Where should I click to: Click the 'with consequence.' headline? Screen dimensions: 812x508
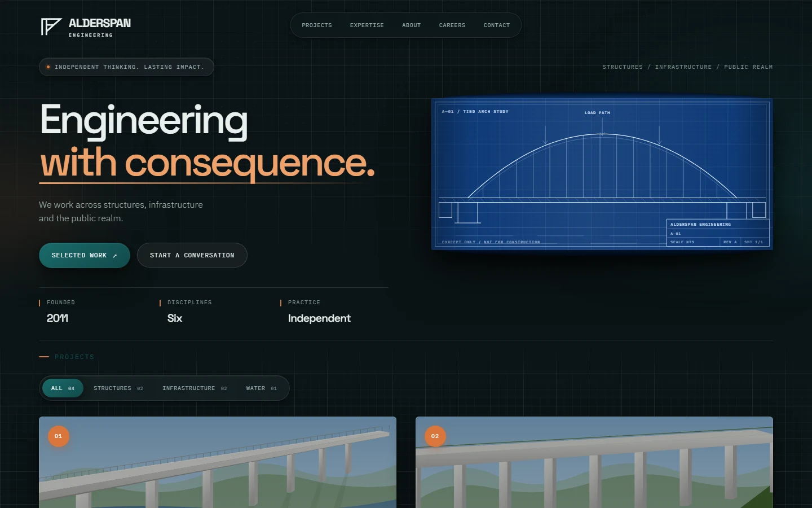(208, 163)
